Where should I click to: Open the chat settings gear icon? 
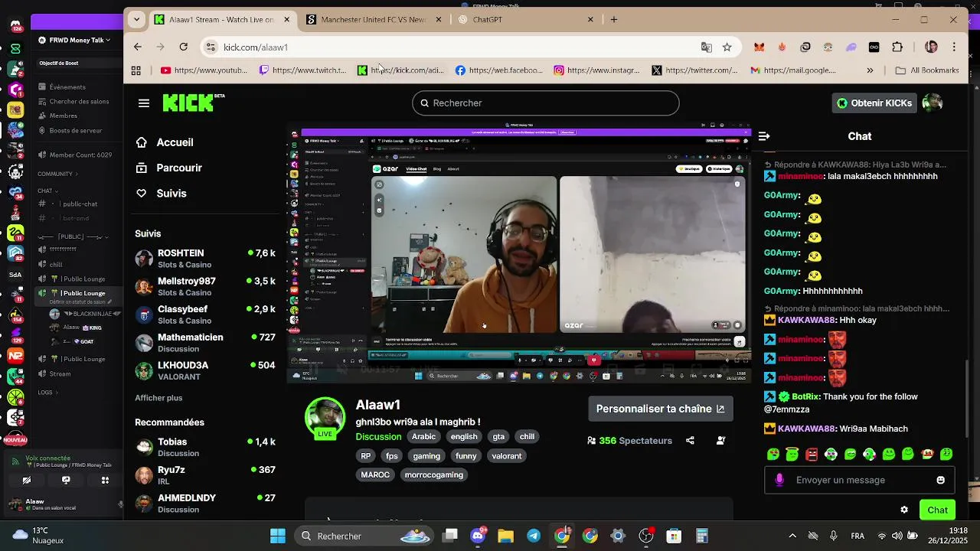click(904, 510)
